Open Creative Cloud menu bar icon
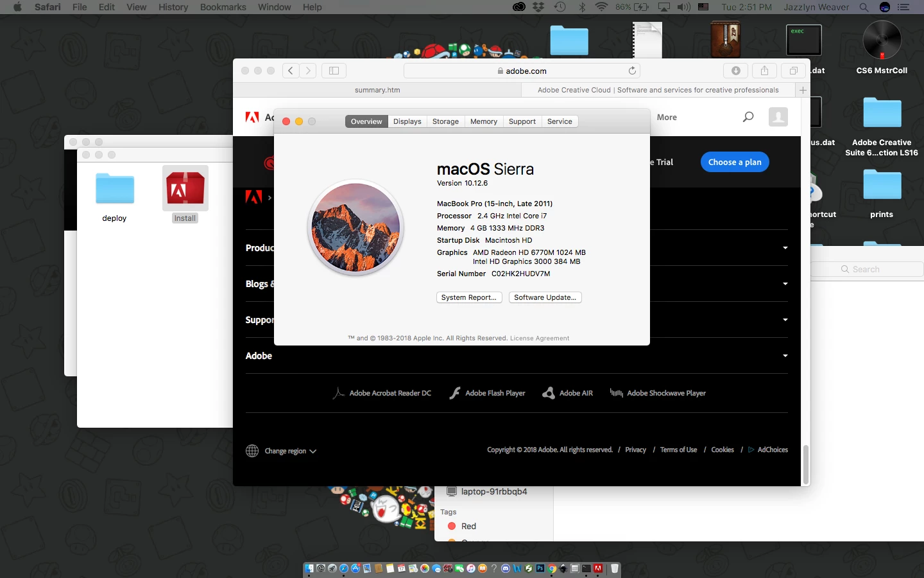 pyautogui.click(x=519, y=7)
